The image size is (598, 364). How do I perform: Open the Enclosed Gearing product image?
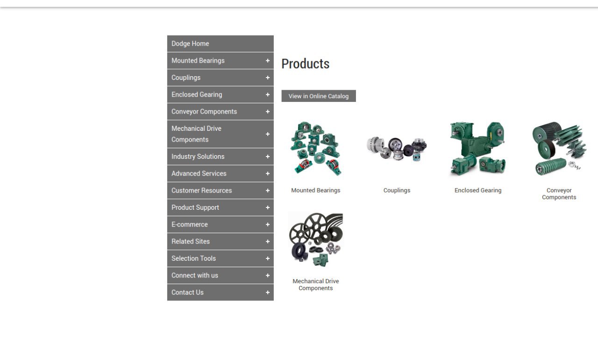pos(478,149)
